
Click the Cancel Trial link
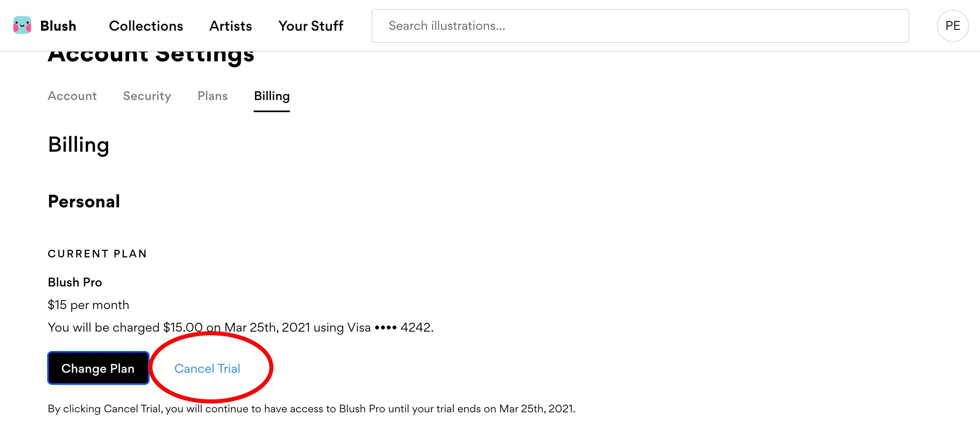207,368
